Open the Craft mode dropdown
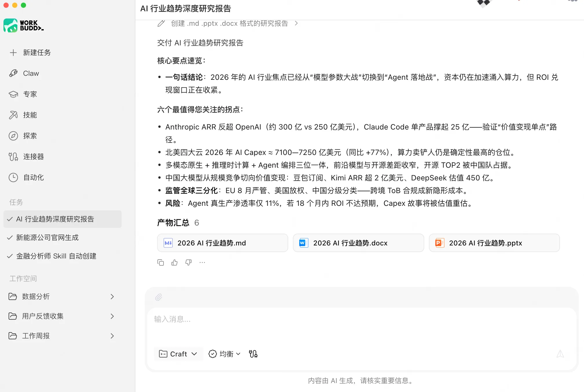This screenshot has height=392, width=584. coord(178,354)
